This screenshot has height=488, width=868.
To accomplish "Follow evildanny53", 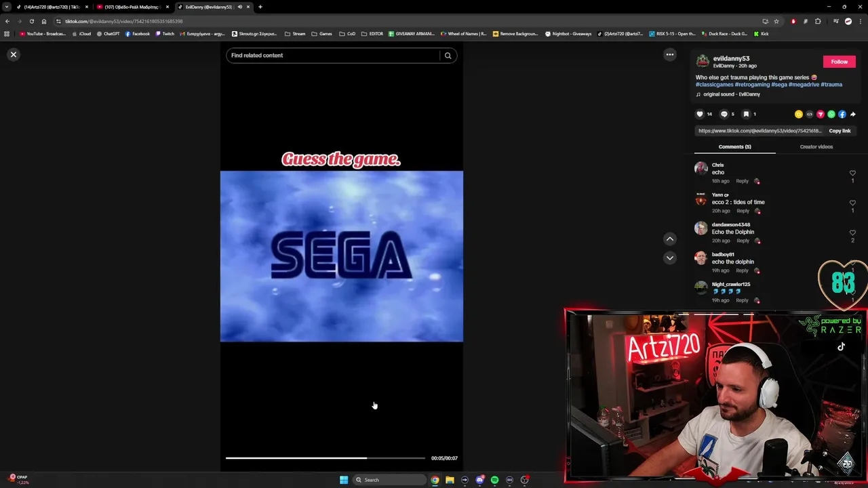I will (840, 62).
